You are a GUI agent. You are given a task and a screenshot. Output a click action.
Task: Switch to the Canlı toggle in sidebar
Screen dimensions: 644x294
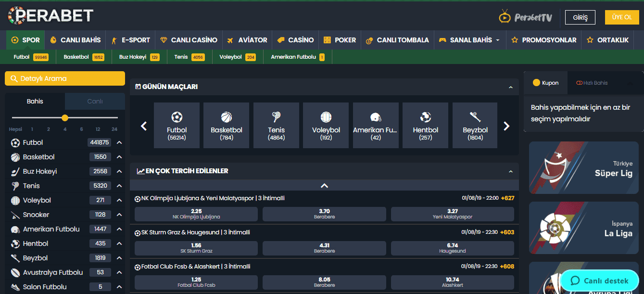coord(95,102)
